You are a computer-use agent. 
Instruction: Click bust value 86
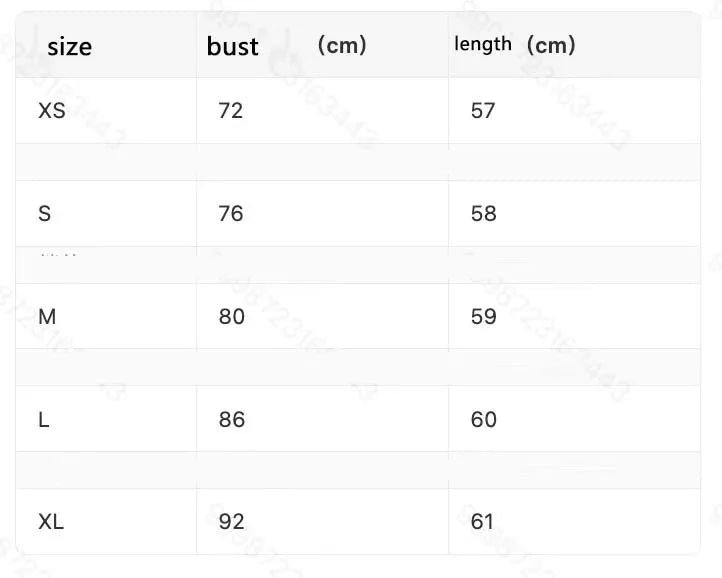pos(232,420)
